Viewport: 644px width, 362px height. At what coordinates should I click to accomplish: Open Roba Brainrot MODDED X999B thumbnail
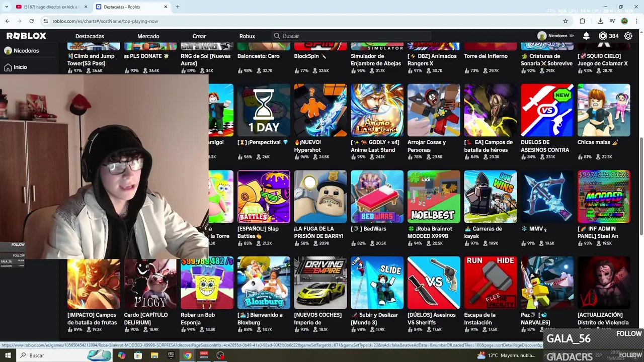(x=434, y=197)
